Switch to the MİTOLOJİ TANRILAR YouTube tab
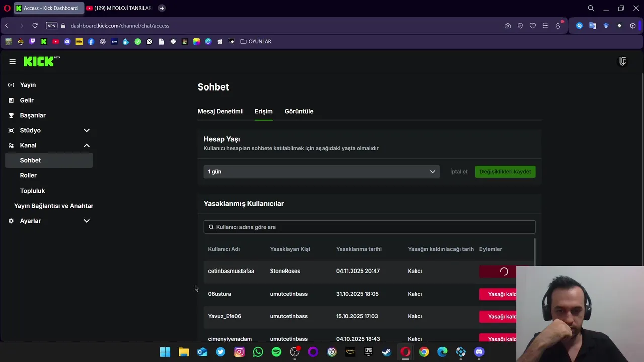The width and height of the screenshot is (644, 362). click(x=119, y=8)
